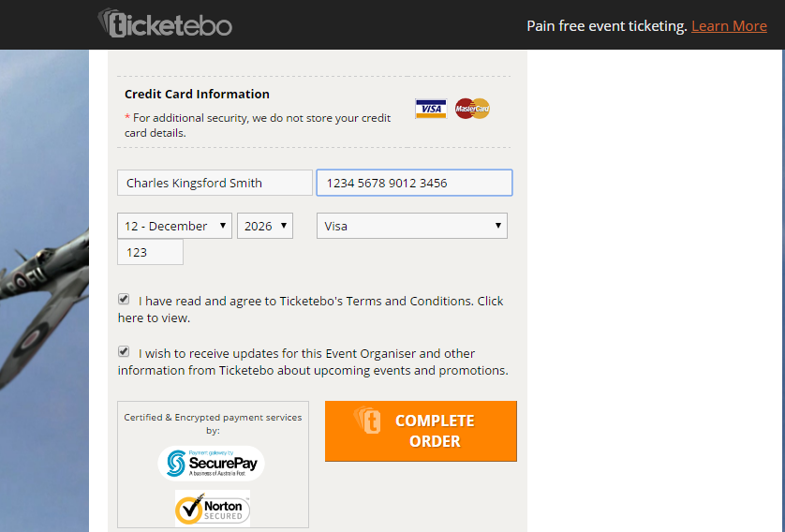Click the Spitfire airplane background image

click(45, 290)
